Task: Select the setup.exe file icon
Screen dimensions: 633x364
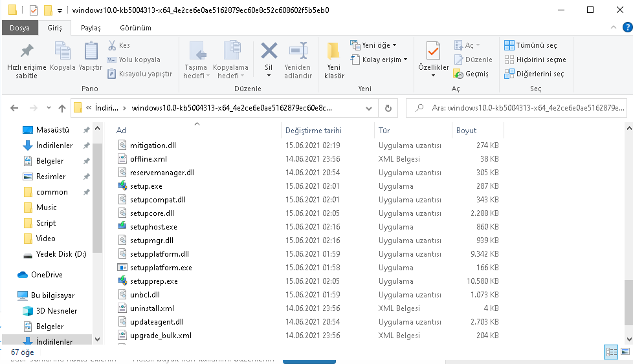Action: coord(122,186)
